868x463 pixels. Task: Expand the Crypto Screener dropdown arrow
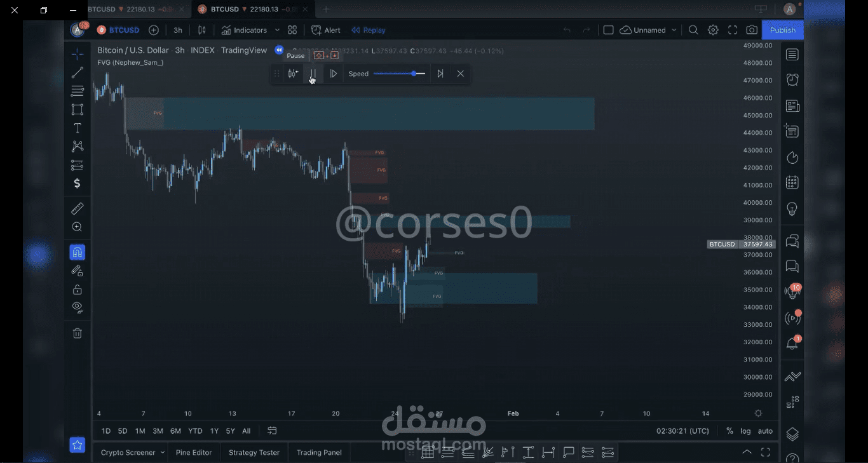163,452
